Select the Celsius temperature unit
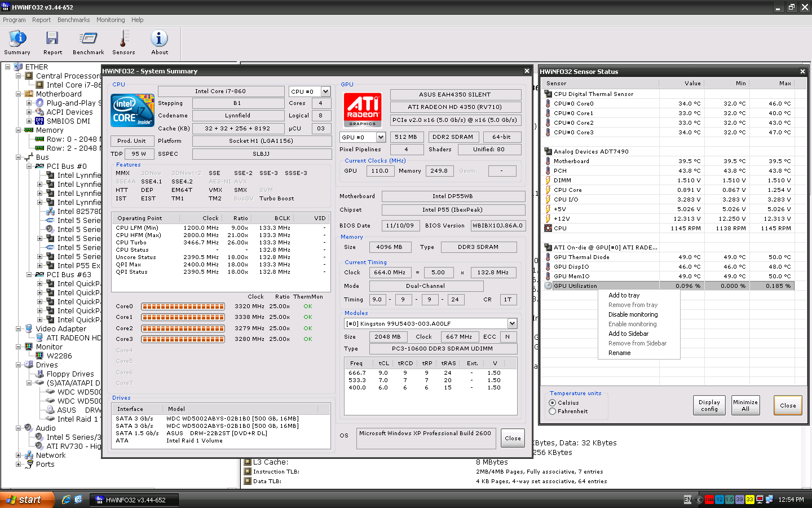The height and width of the screenshot is (508, 812). 553,403
